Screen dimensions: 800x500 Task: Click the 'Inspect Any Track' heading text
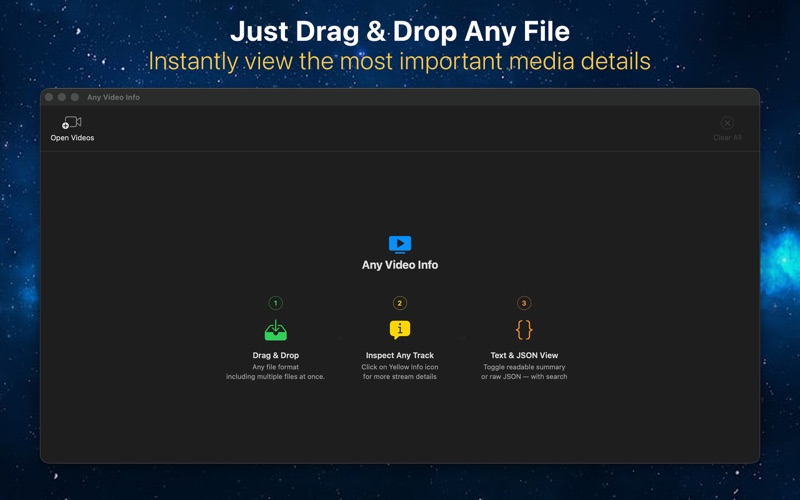pos(399,355)
